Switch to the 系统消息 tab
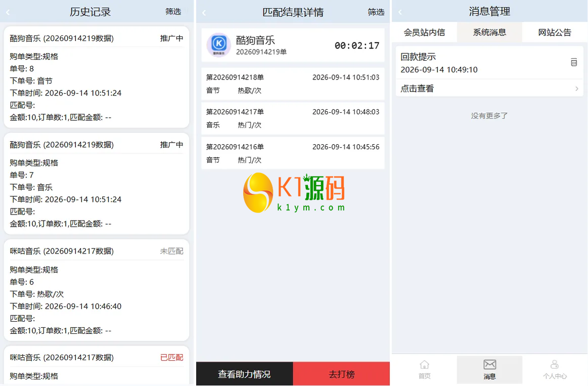This screenshot has height=386, width=588. point(489,32)
